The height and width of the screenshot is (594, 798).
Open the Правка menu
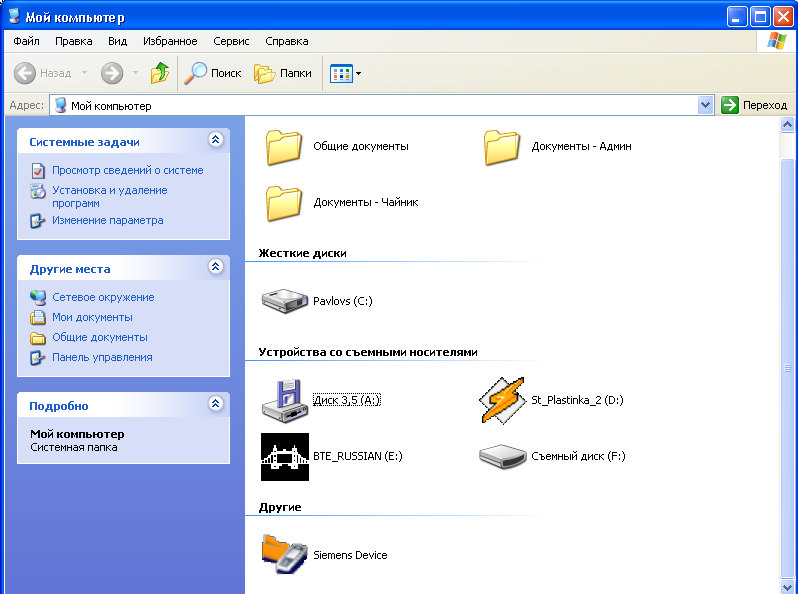tap(74, 41)
